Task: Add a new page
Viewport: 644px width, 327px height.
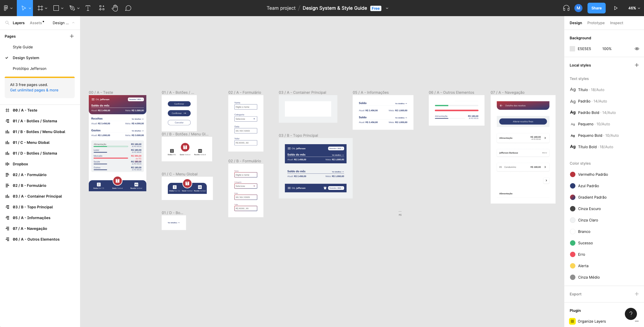Action: [x=72, y=36]
